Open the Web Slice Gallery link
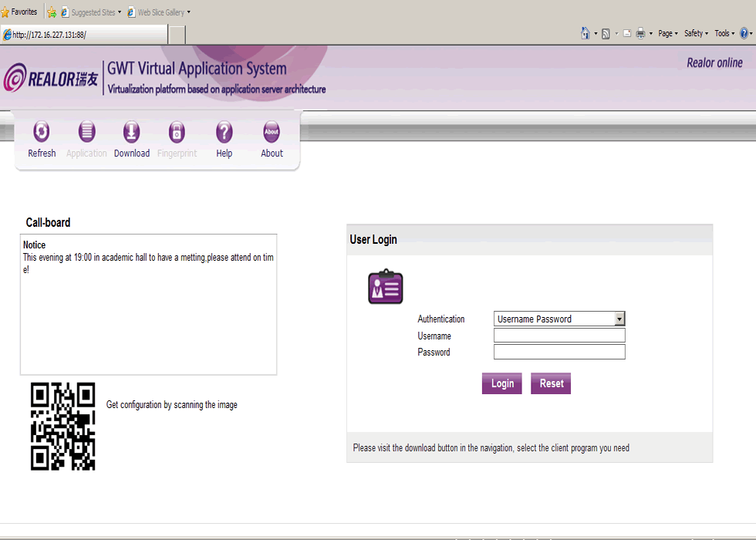This screenshot has height=540, width=756. (160, 12)
